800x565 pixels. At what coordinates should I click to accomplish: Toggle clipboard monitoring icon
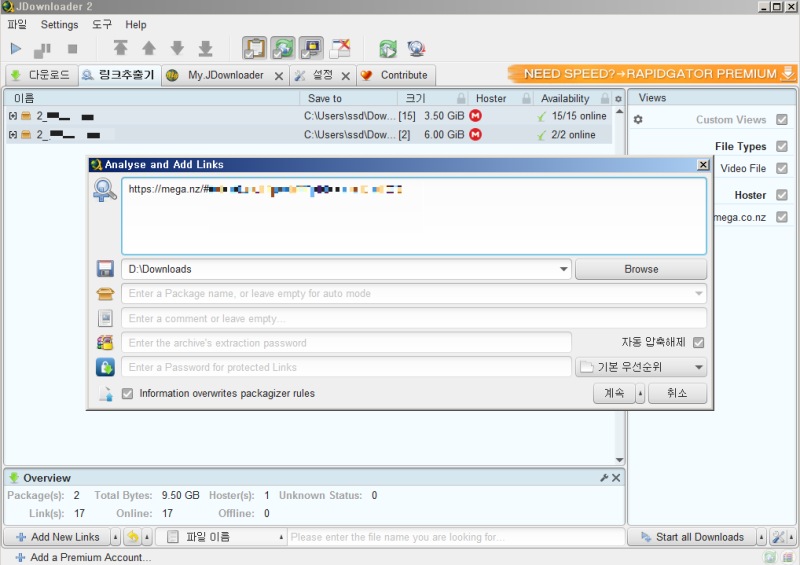(255, 48)
